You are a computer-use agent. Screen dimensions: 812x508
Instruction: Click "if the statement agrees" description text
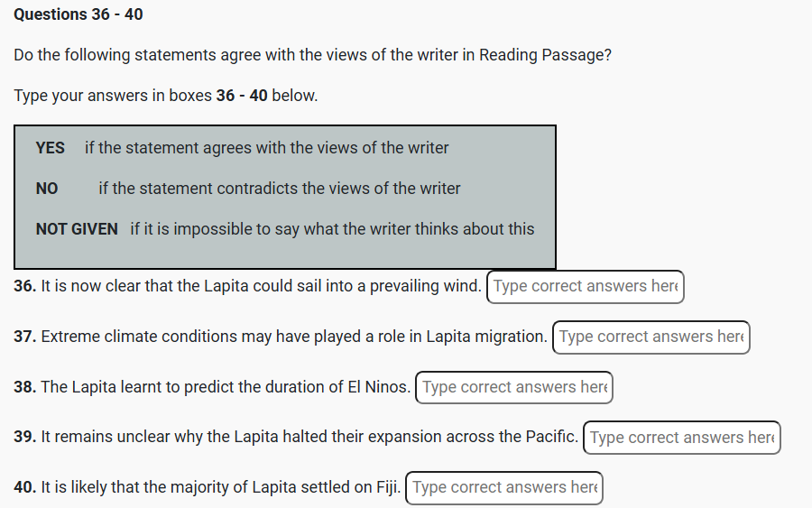click(266, 147)
